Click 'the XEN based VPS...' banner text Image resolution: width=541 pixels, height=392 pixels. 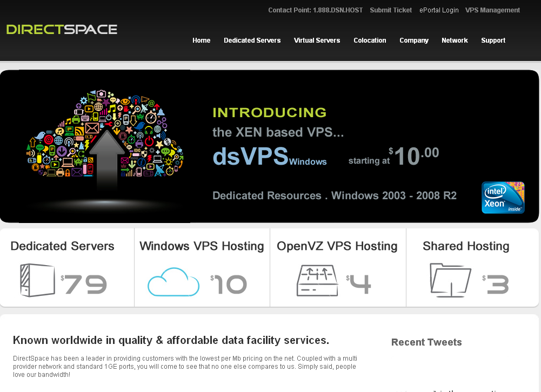point(278,132)
